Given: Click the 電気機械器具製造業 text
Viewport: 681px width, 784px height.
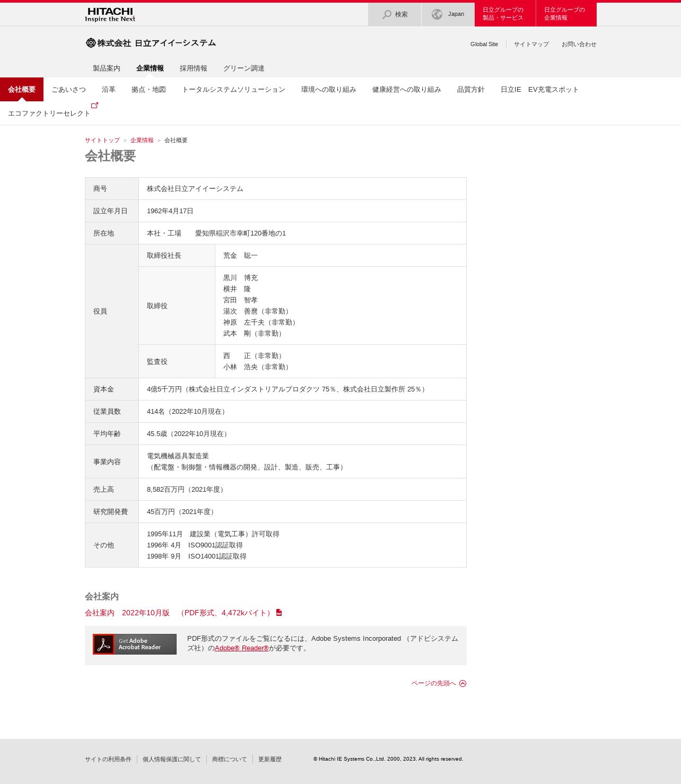Looking at the screenshot, I should 178,456.
